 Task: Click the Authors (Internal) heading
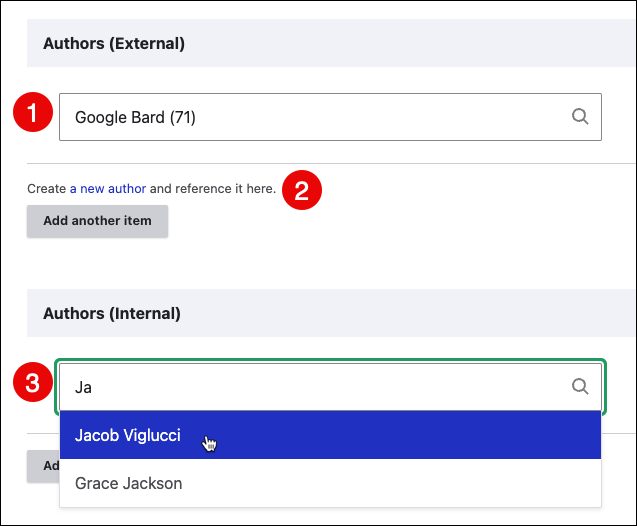click(x=112, y=314)
